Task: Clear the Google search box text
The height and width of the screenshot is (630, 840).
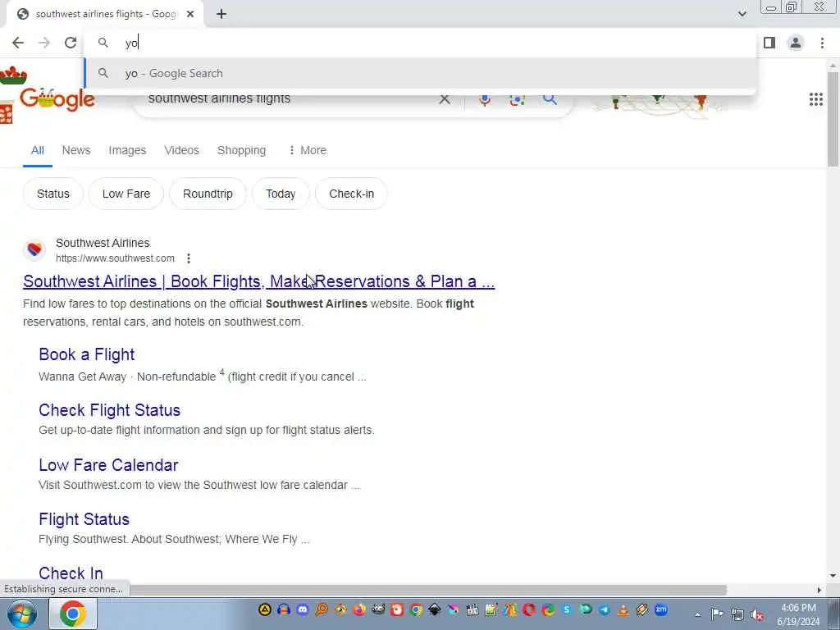Action: coord(444,99)
